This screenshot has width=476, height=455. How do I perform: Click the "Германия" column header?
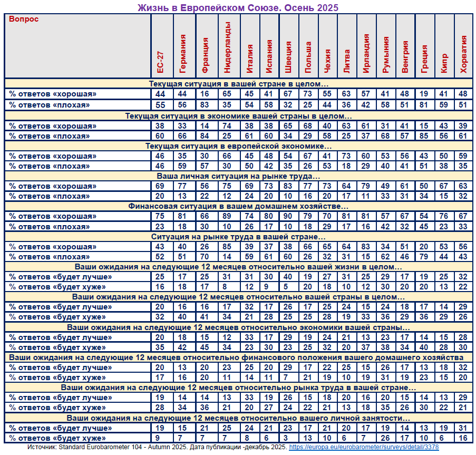click(182, 54)
